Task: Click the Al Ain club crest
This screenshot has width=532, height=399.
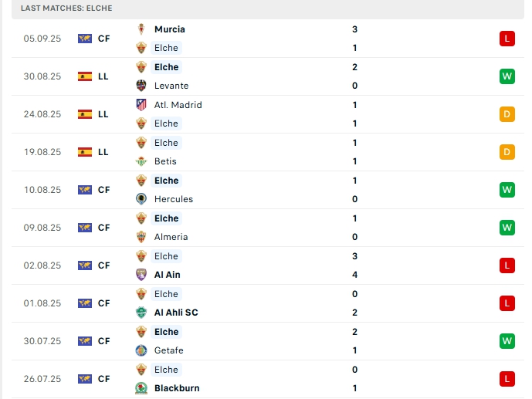Action: tap(141, 275)
